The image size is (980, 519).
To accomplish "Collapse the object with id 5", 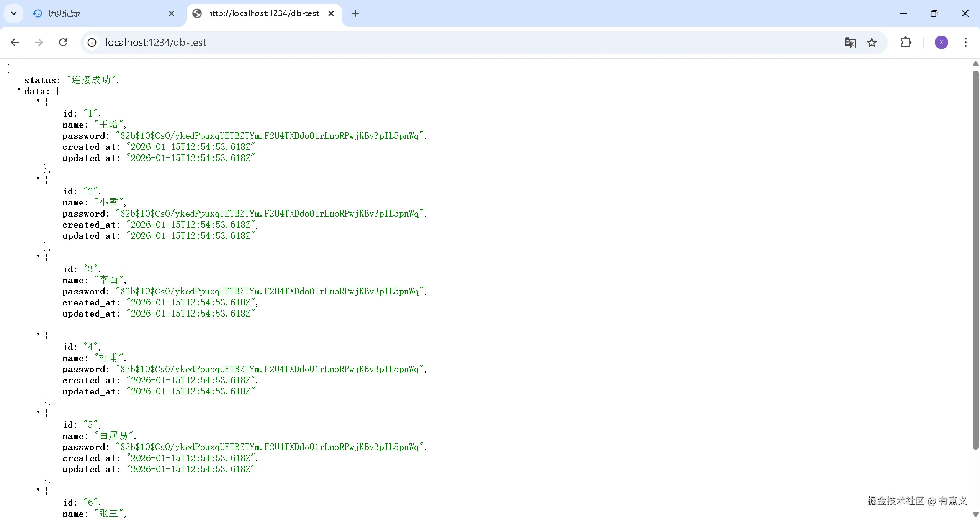I will [x=38, y=412].
